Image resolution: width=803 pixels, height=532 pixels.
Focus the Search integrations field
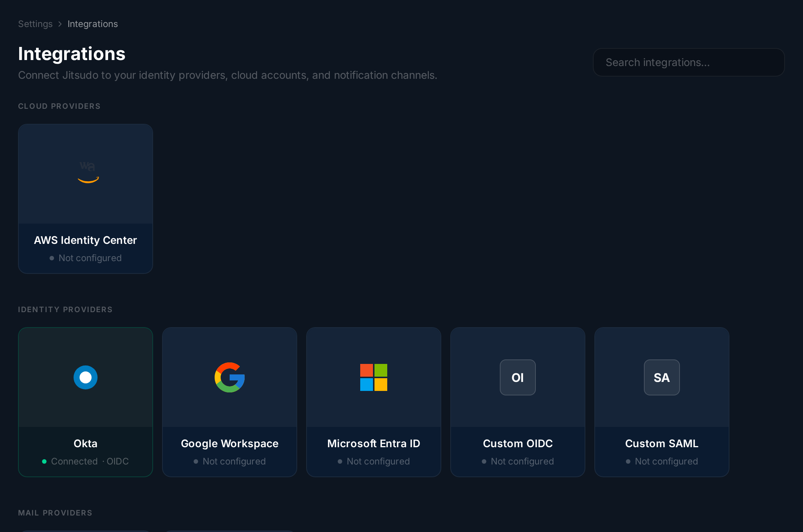click(x=689, y=62)
